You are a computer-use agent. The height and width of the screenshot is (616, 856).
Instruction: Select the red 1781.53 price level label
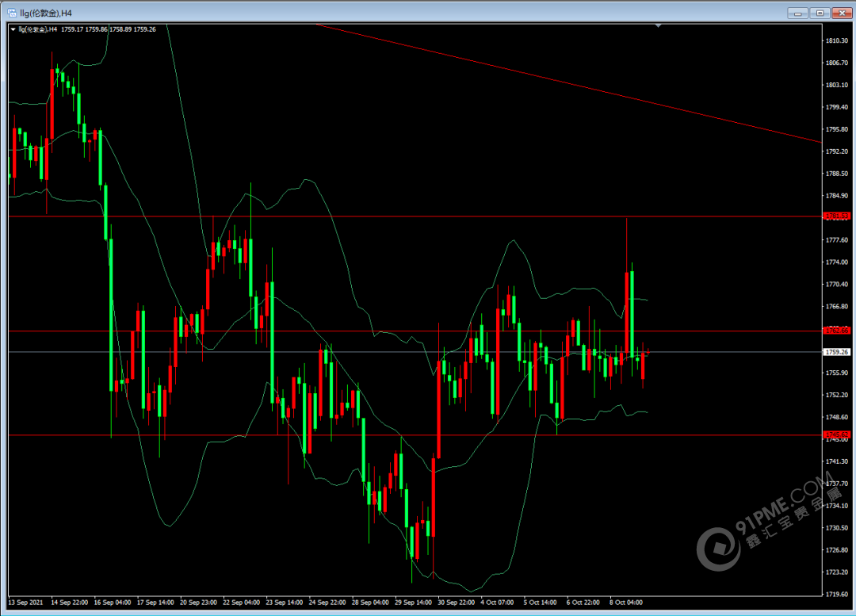(837, 216)
